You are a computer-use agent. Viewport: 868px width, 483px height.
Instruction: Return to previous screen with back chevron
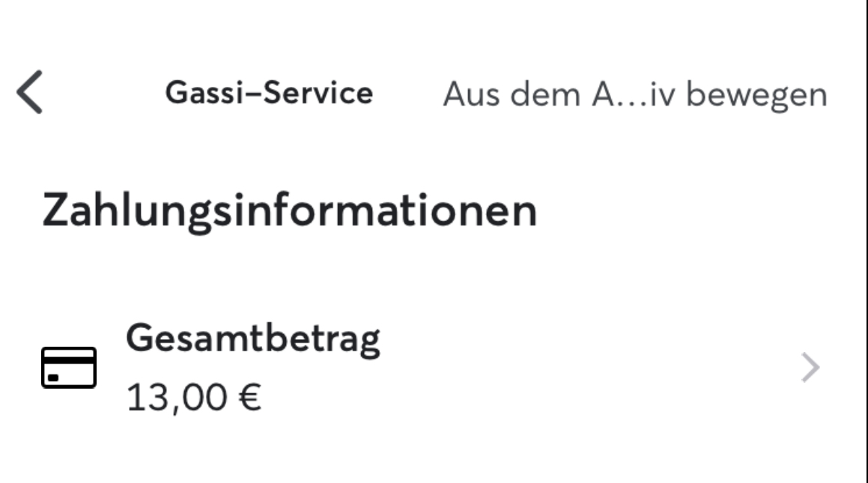pos(30,92)
